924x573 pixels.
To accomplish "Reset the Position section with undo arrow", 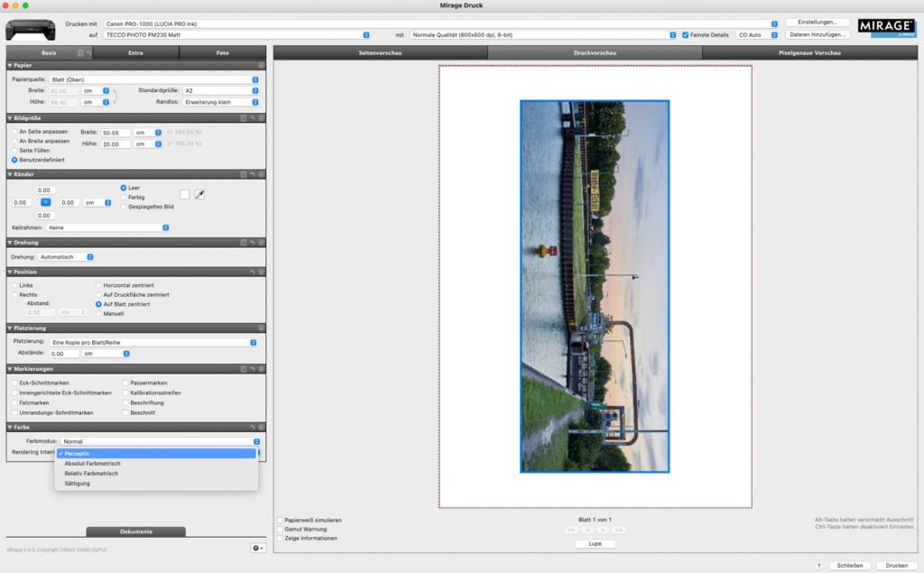I will click(x=253, y=272).
